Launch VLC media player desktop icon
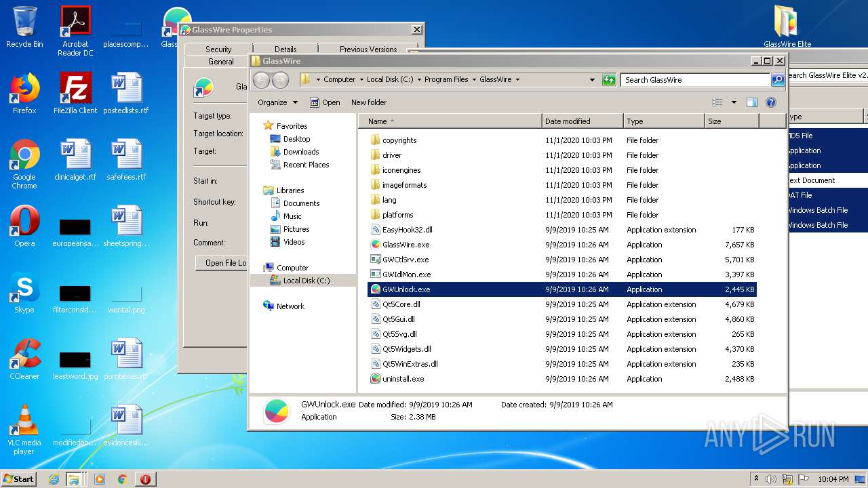The width and height of the screenshot is (868, 488). (24, 430)
